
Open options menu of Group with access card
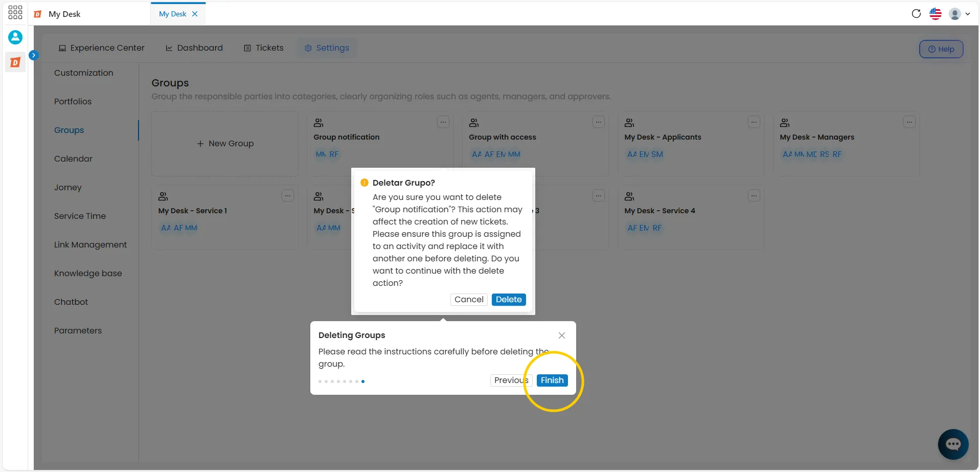[599, 122]
